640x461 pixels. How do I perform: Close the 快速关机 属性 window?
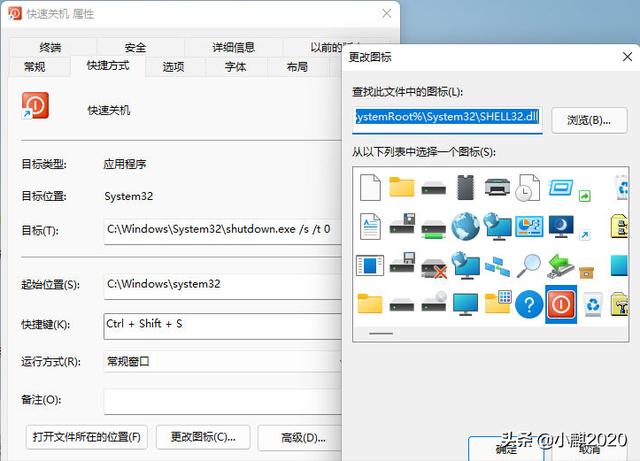tap(387, 13)
